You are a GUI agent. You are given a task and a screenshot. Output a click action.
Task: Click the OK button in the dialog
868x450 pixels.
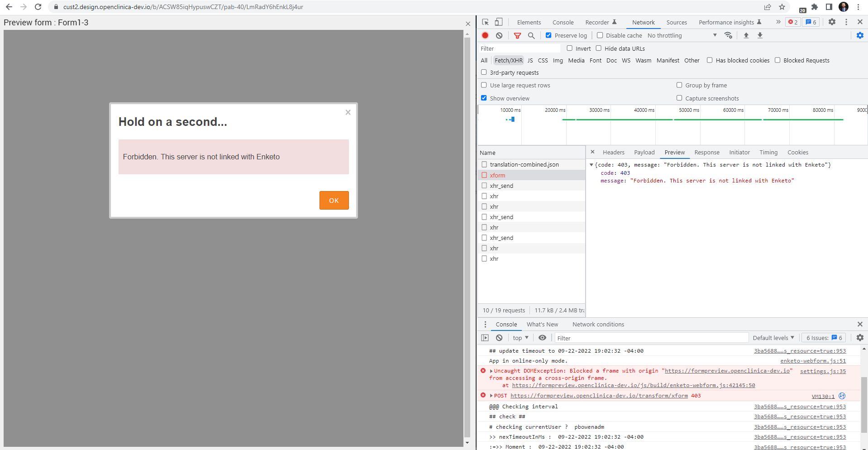point(334,200)
